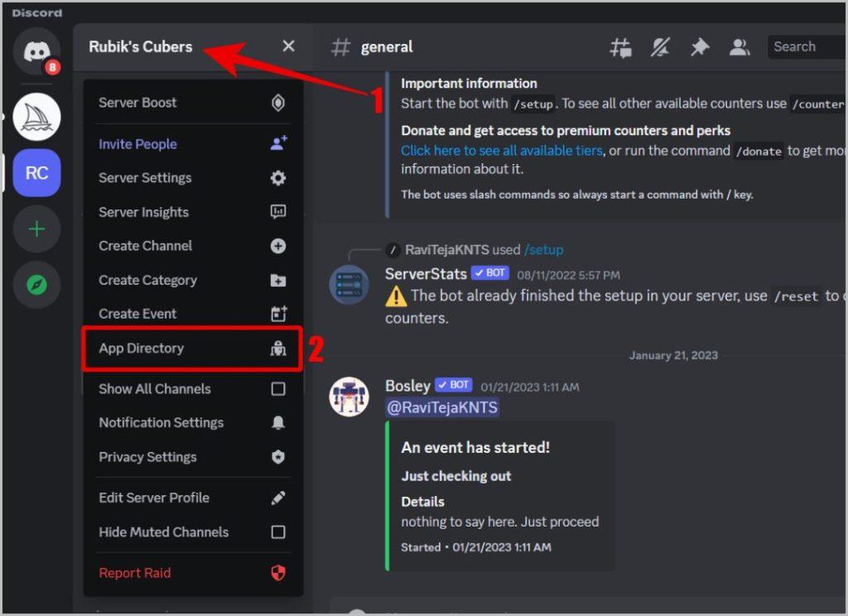Select the RC server icon

[x=36, y=173]
